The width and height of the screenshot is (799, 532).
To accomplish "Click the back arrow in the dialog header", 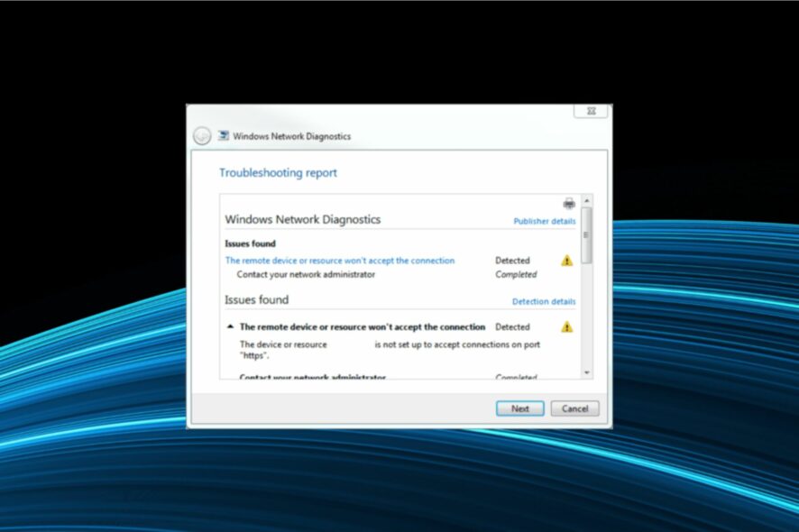I will 202,136.
